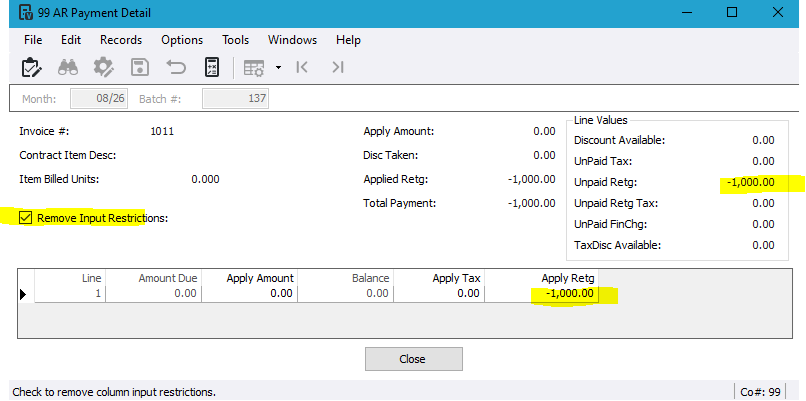
Task: Click the UnPaid Tax label
Action: 603,161
